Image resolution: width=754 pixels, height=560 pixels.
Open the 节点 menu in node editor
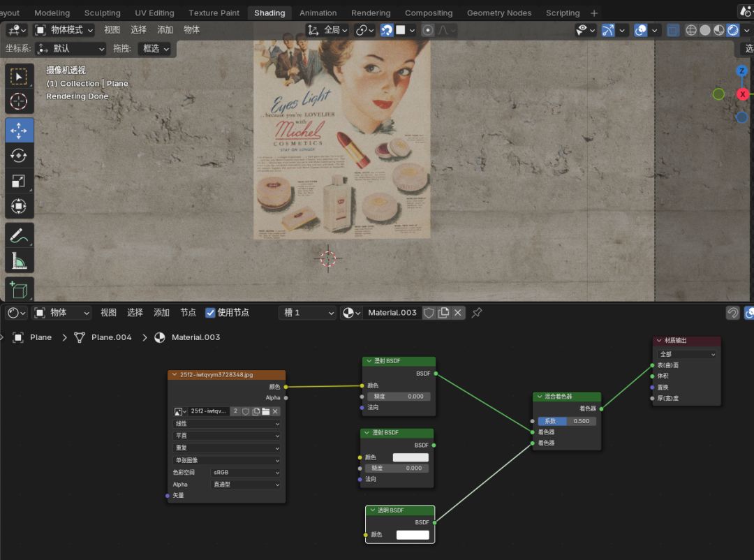(x=188, y=313)
